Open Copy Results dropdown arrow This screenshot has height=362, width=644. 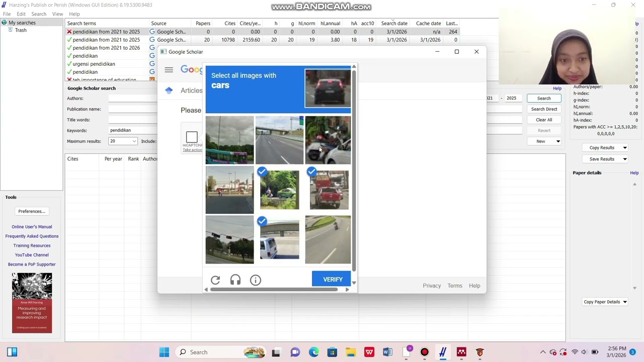(624, 148)
